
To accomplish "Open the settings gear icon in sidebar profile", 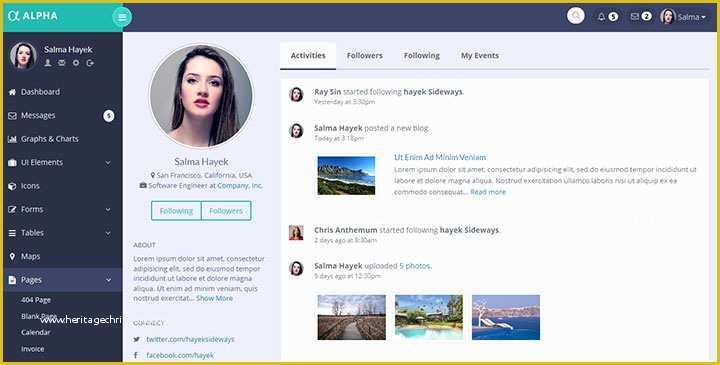I will (x=76, y=63).
